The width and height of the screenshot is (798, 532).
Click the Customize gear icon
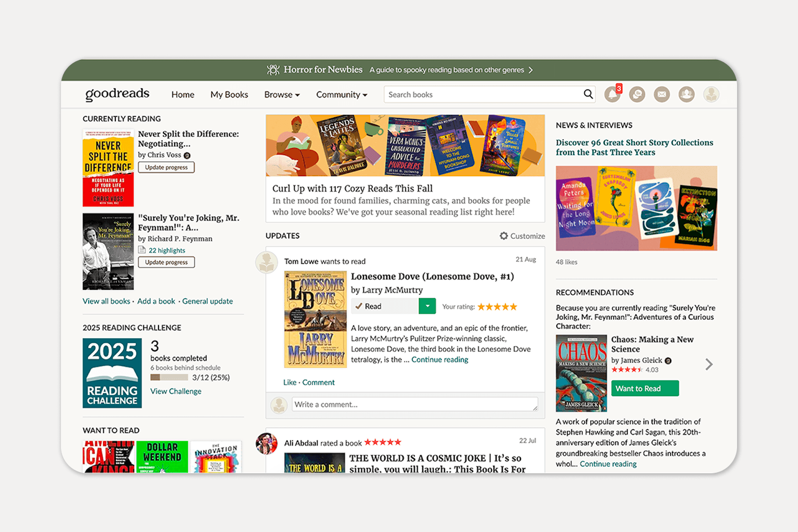[x=504, y=236]
